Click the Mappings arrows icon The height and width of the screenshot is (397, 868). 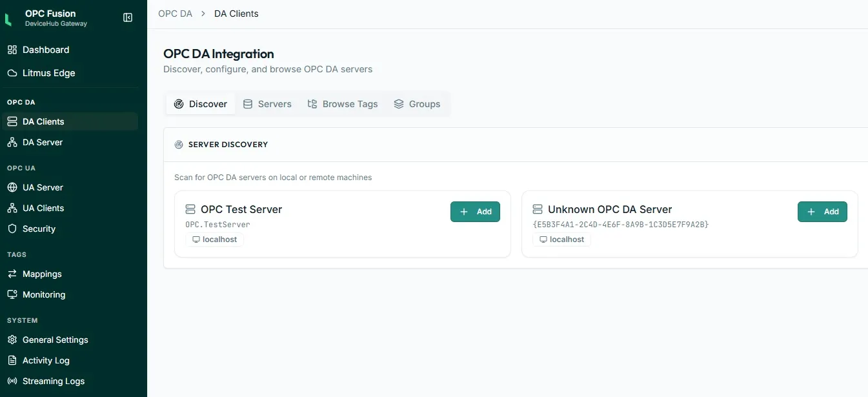coord(12,274)
